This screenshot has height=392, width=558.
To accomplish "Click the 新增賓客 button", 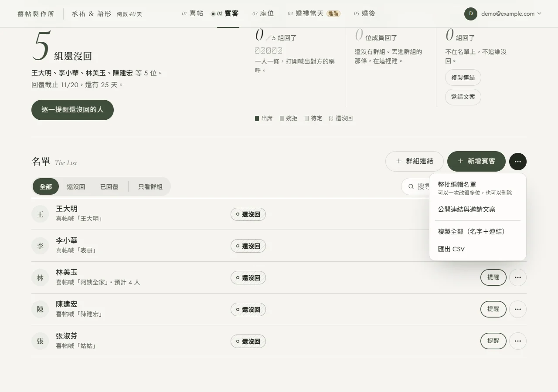I will click(476, 161).
